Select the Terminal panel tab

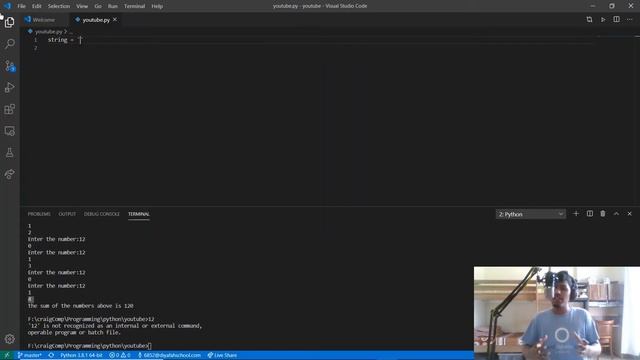coord(139,214)
